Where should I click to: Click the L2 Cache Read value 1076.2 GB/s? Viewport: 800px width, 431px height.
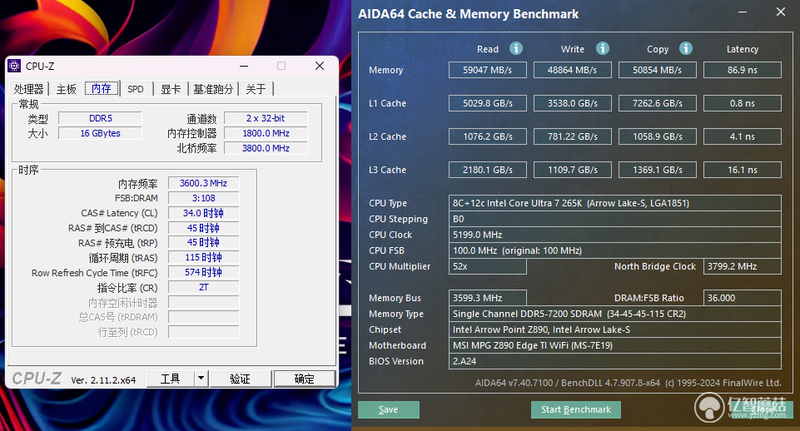pyautogui.click(x=488, y=137)
